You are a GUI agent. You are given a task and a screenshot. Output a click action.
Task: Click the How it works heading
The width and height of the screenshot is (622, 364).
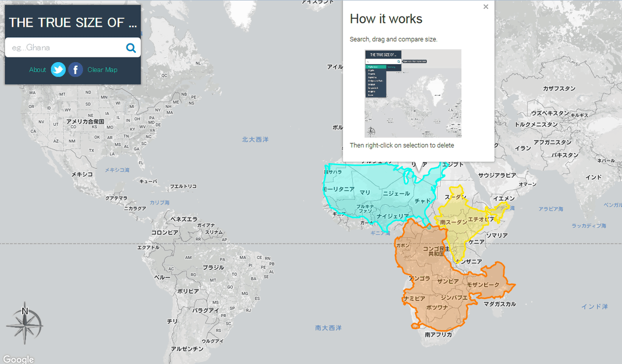click(x=386, y=19)
